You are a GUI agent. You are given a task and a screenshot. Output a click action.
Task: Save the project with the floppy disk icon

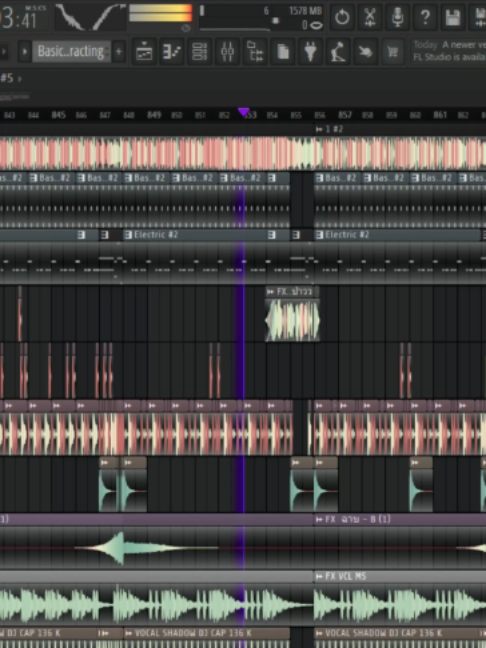point(453,17)
